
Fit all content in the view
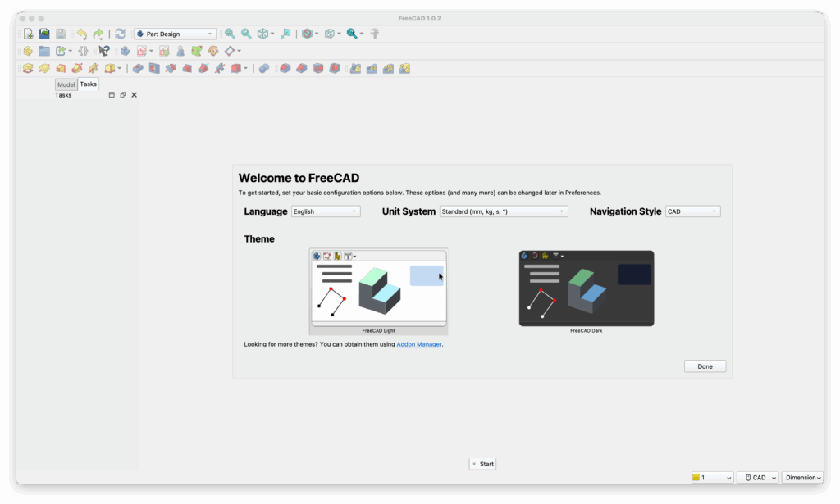tap(231, 34)
